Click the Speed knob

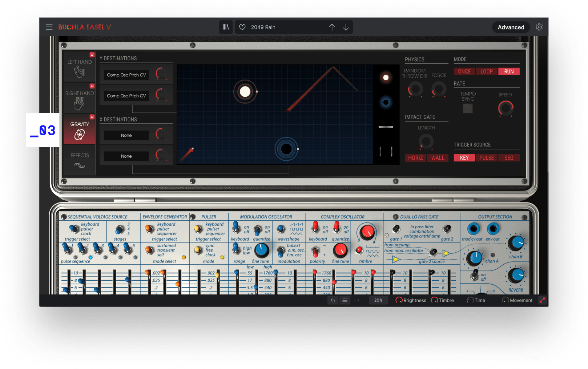pos(506,108)
